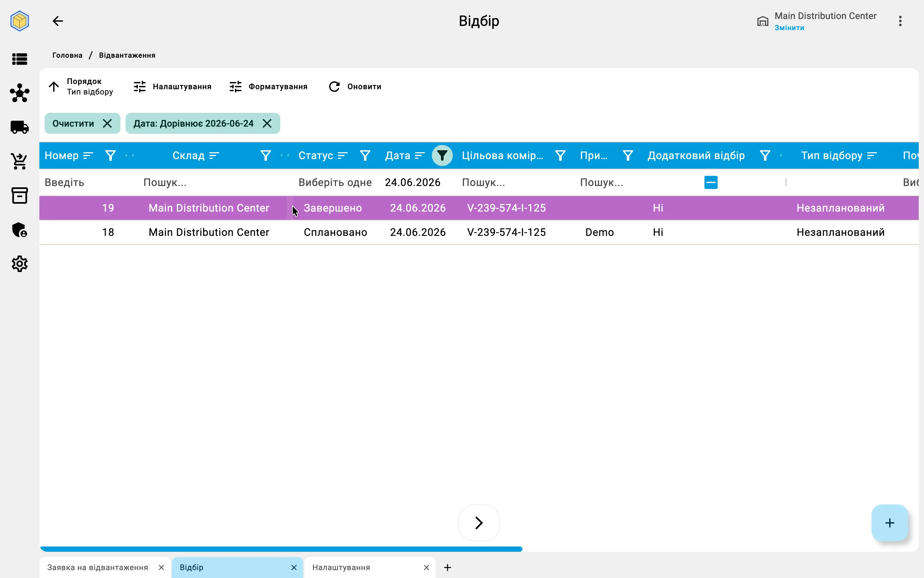Remove the Дата: Дорівнює 2026-06-24 filter chip

click(x=267, y=123)
